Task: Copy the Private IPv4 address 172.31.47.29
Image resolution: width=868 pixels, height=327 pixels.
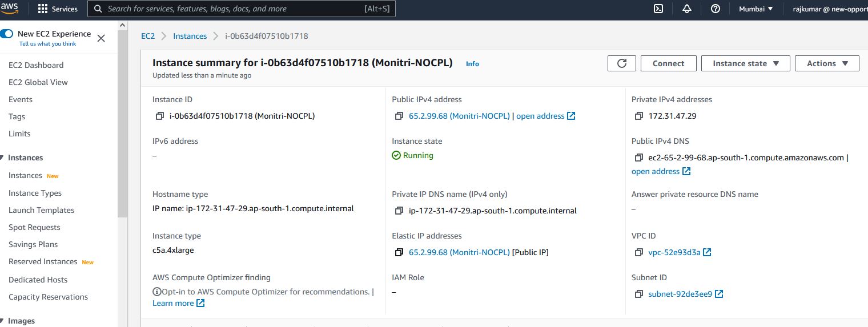Action: [x=639, y=116]
